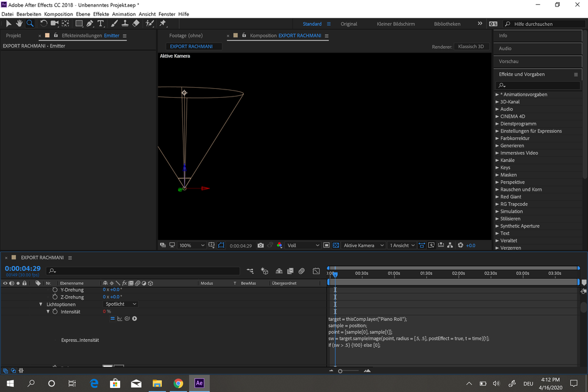Select the Hand tool

click(x=19, y=24)
